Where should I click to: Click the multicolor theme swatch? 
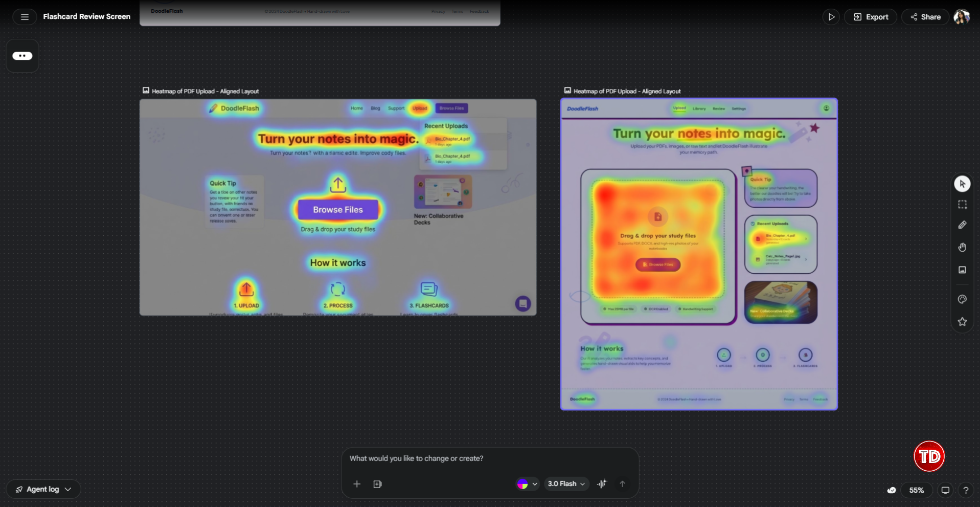523,483
